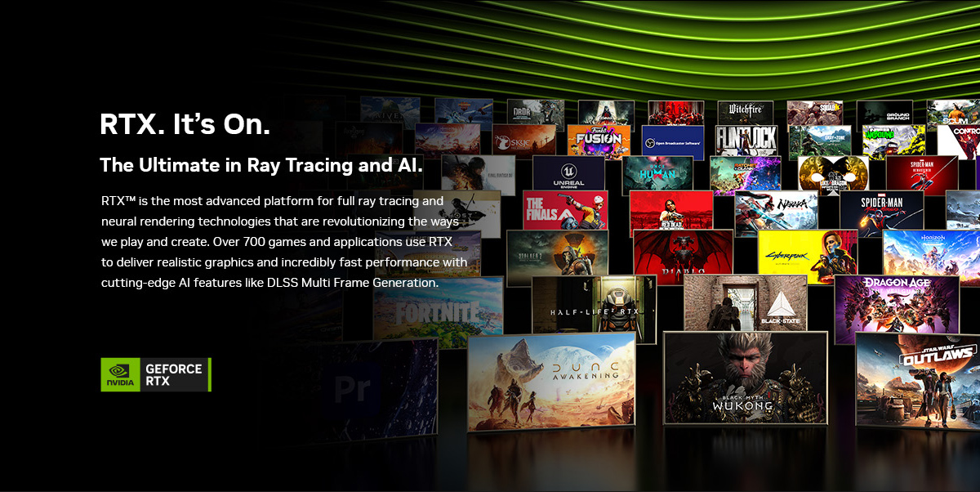Click the Stalker 2 game thumbnail
This screenshot has width=980, height=492.
click(x=557, y=257)
